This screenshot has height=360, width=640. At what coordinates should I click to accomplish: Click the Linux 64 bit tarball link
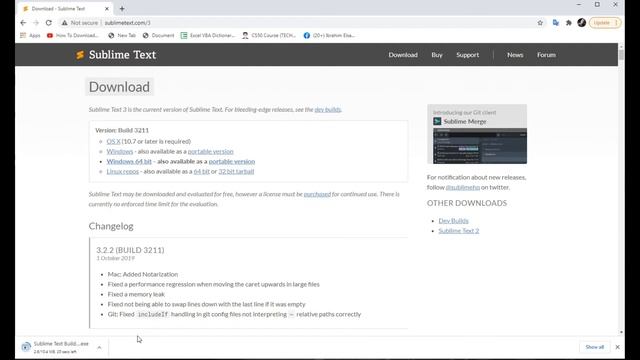202,171
